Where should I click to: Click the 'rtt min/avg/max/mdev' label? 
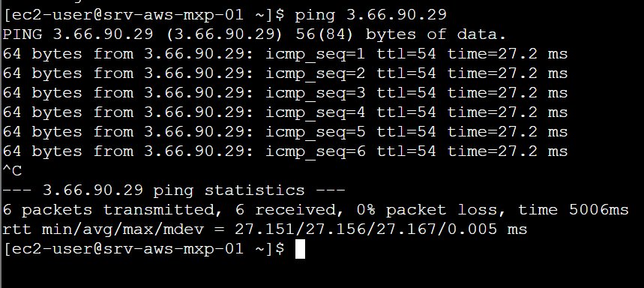(x=103, y=229)
